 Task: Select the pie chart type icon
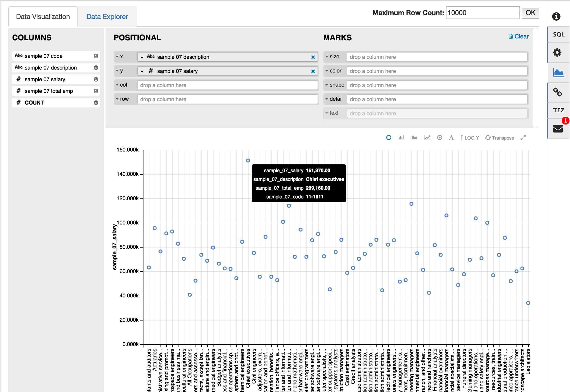440,138
